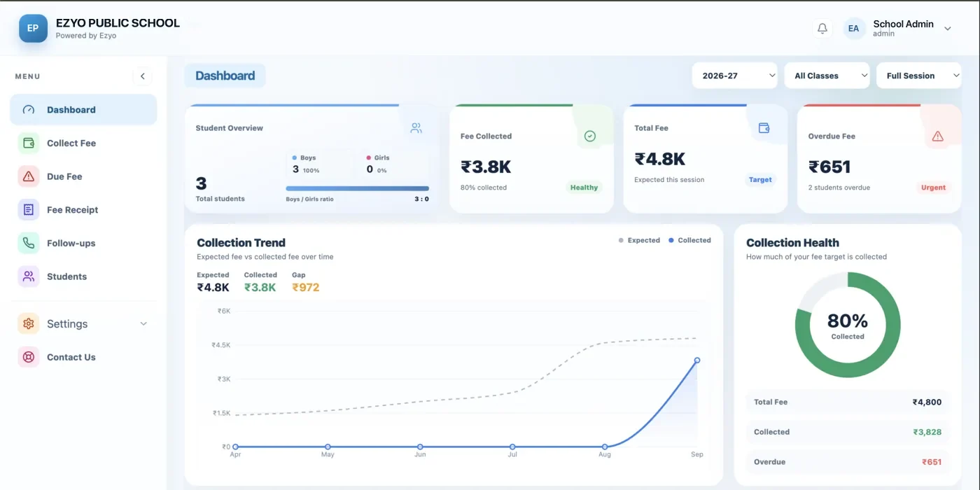980x490 pixels.
Task: Click the Target badge on Total Fee
Action: point(760,180)
